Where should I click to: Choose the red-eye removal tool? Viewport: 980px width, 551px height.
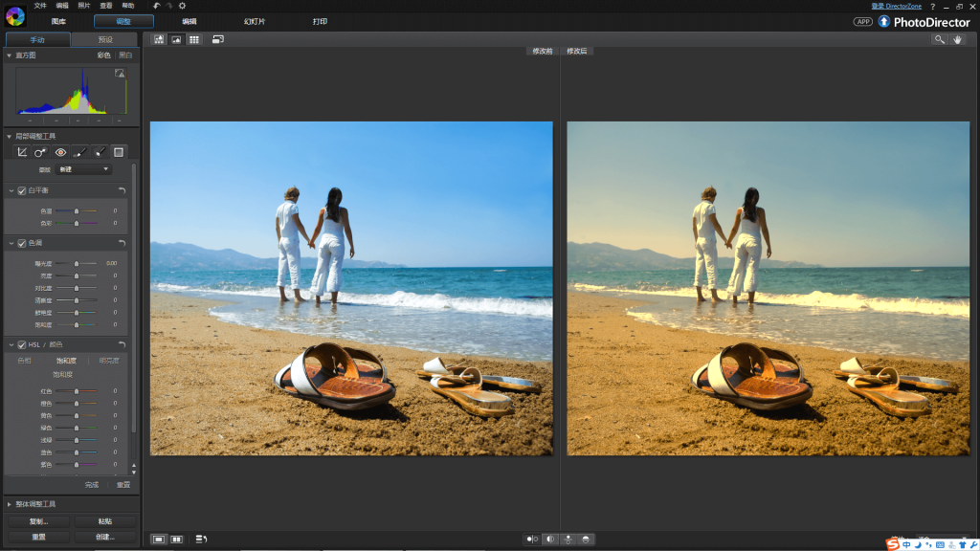point(60,152)
